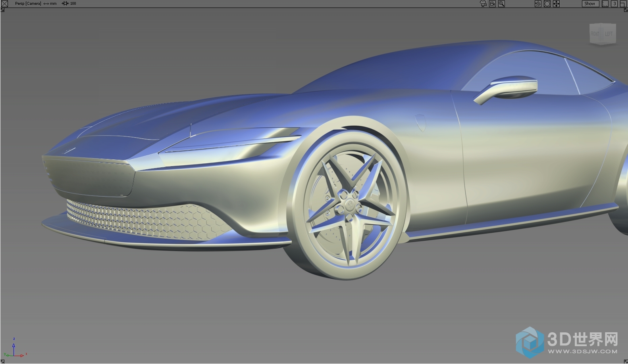Activate the tumble/fit view icon

point(547,4)
